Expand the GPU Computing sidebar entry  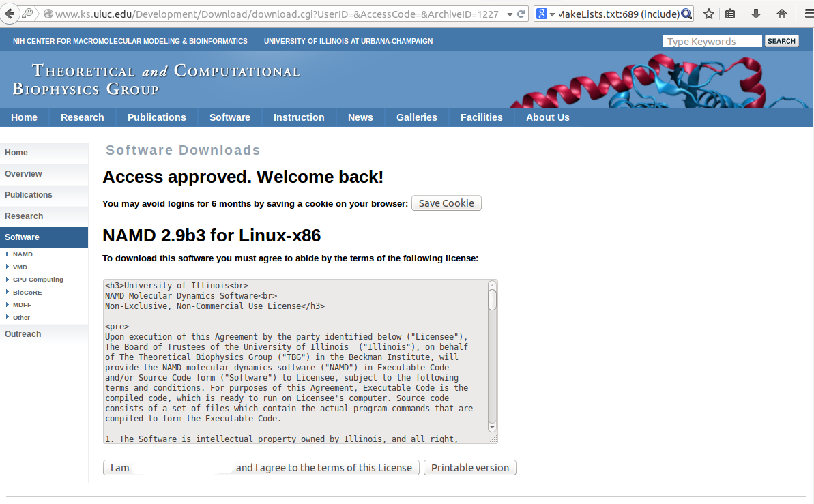click(38, 280)
